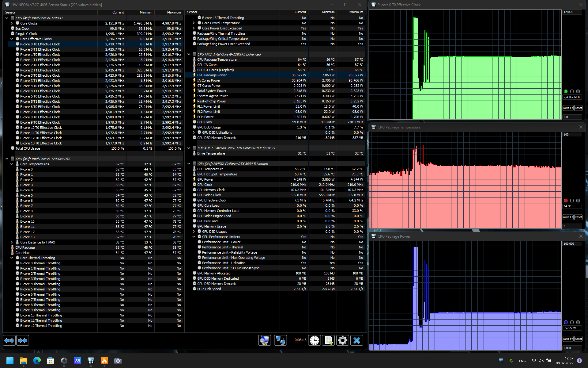This screenshot has width=588, height=368.
Task: Expand the Core Clocks tree node
Action: [12, 23]
